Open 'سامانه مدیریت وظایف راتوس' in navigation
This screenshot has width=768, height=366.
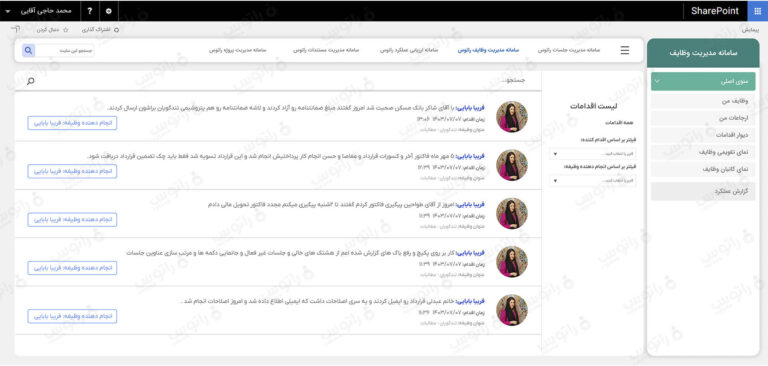pyautogui.click(x=488, y=50)
